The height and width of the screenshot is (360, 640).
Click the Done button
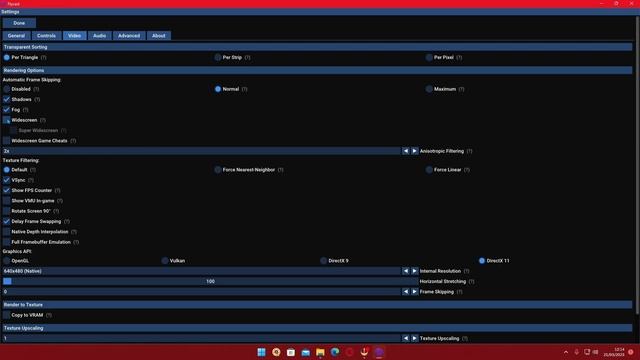tap(19, 23)
